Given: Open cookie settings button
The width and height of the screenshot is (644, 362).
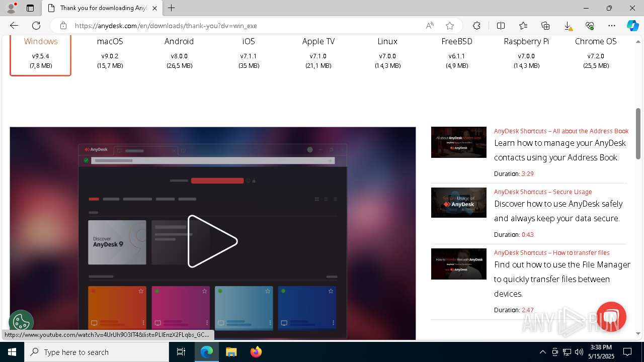Looking at the screenshot, I should pyautogui.click(x=21, y=322).
